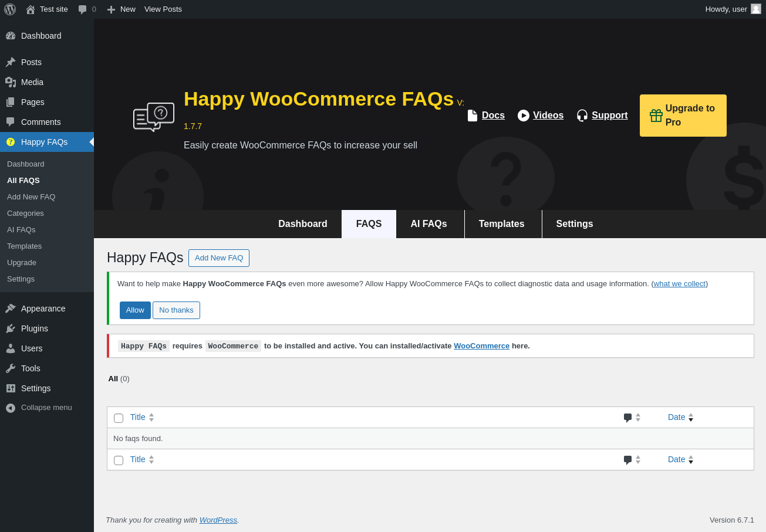This screenshot has width=766, height=532.
Task: Click the Posts pushpin icon
Action: pos(11,62)
